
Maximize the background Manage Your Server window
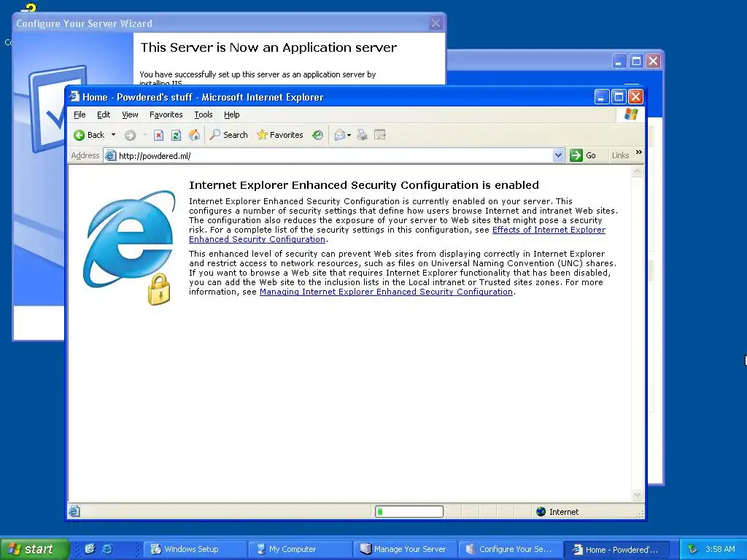tap(636, 61)
